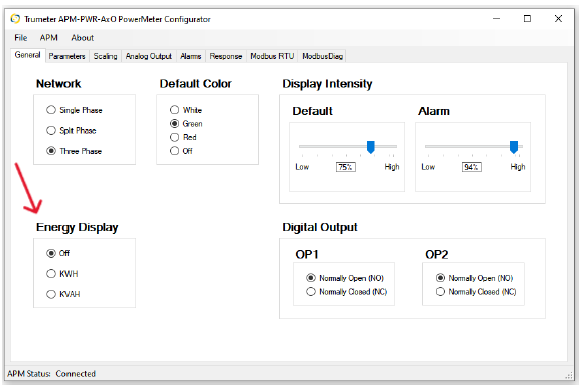Switch to the Parameters tab
This screenshot has width=580, height=389.
pyautogui.click(x=67, y=56)
